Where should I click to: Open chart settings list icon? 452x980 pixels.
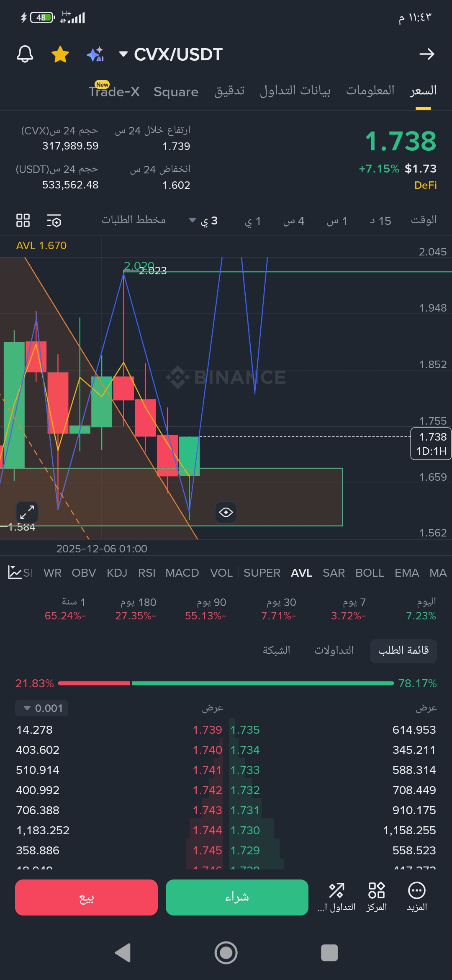tap(54, 220)
